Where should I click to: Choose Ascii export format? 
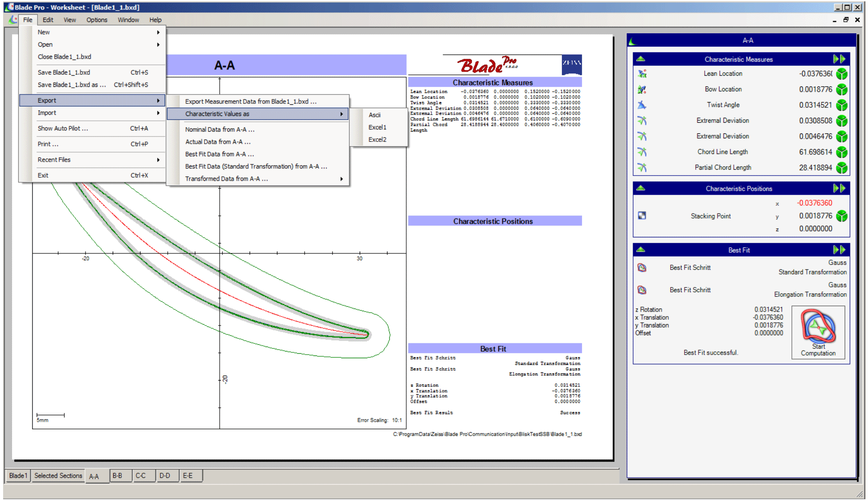(x=379, y=115)
